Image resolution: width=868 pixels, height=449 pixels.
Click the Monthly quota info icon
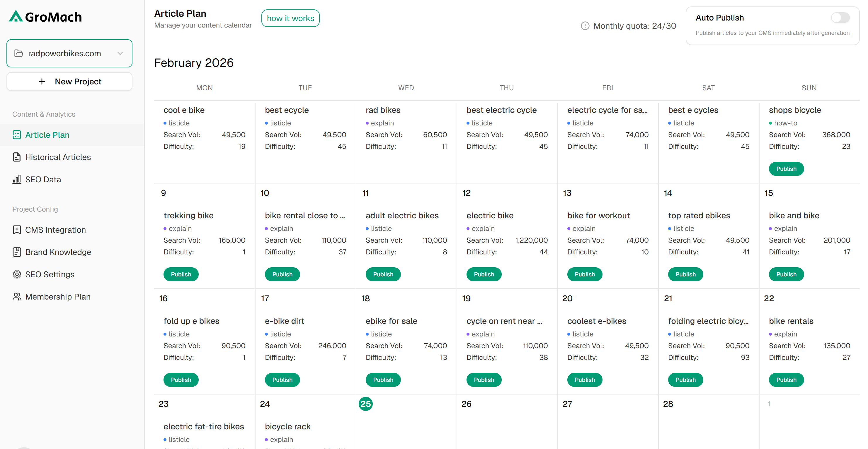click(x=585, y=26)
